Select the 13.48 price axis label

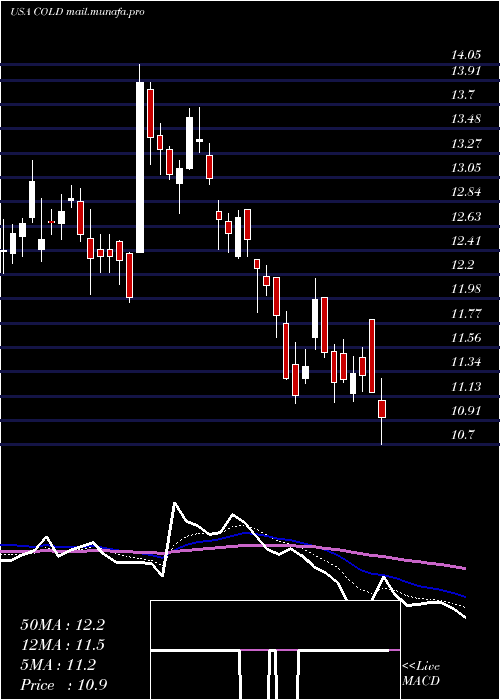(466, 119)
